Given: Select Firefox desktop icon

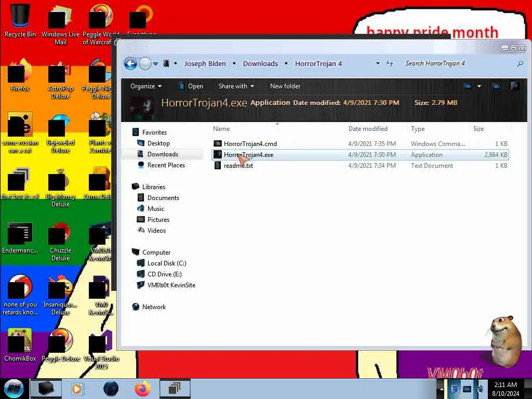Looking at the screenshot, I should point(20,75).
